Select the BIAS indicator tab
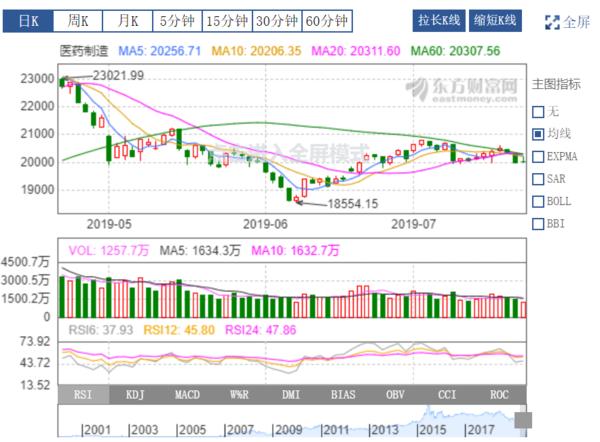Image resolution: width=600 pixels, height=442 pixels. 343,395
